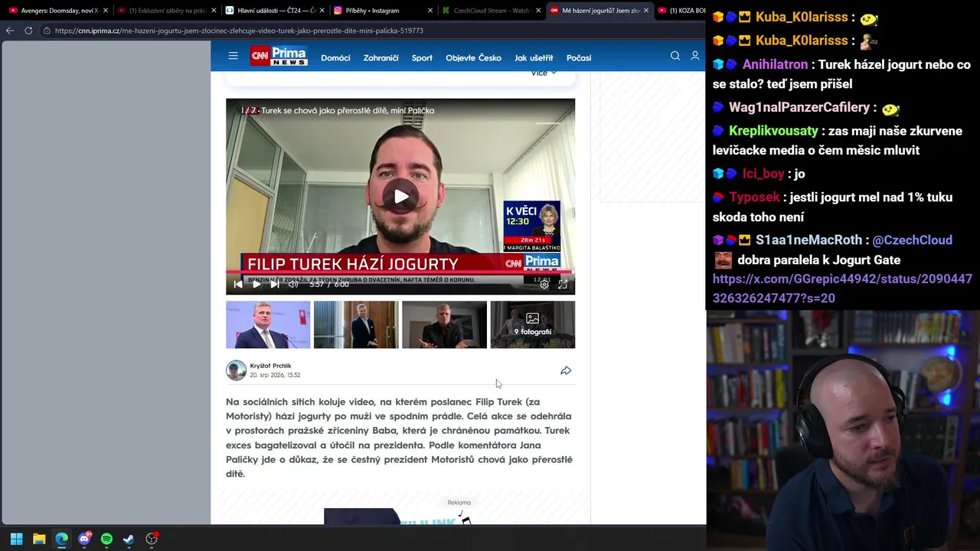View site info padlock icon in address bar
Viewport: 980px width, 551px height.
pyautogui.click(x=47, y=31)
